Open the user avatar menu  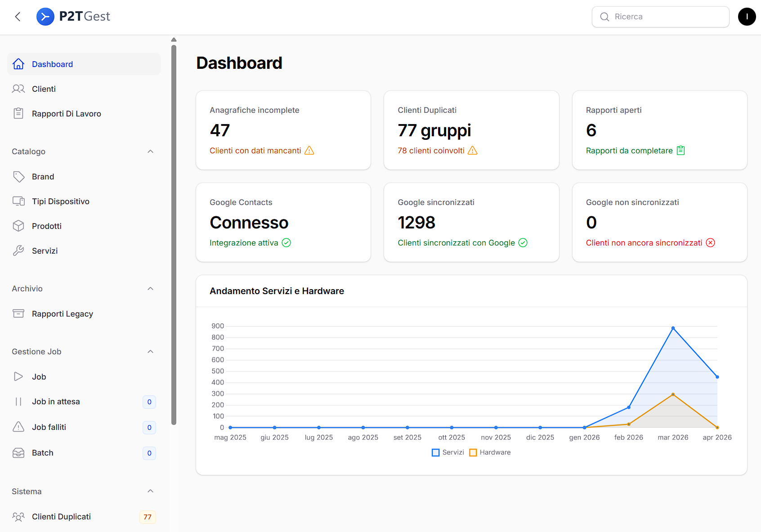[747, 17]
